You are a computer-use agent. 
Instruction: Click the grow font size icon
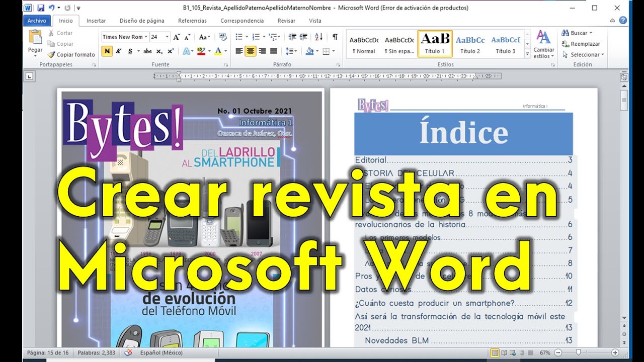(x=177, y=37)
